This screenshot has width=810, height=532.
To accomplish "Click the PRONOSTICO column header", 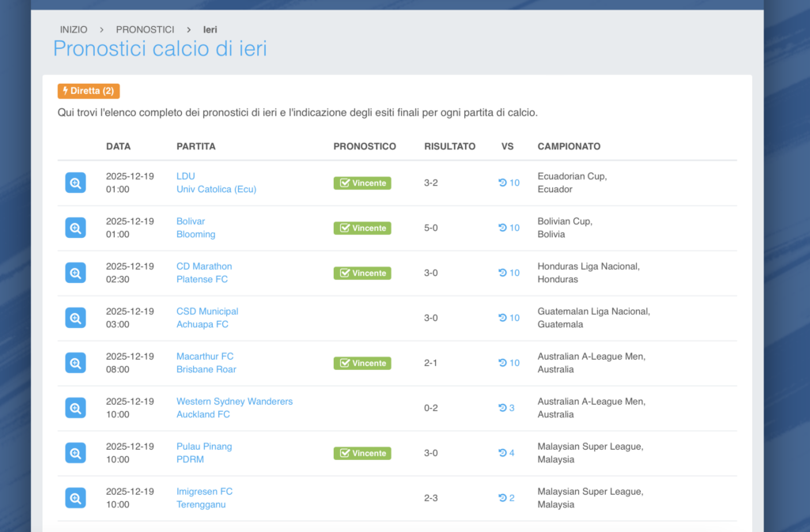I will (x=365, y=146).
